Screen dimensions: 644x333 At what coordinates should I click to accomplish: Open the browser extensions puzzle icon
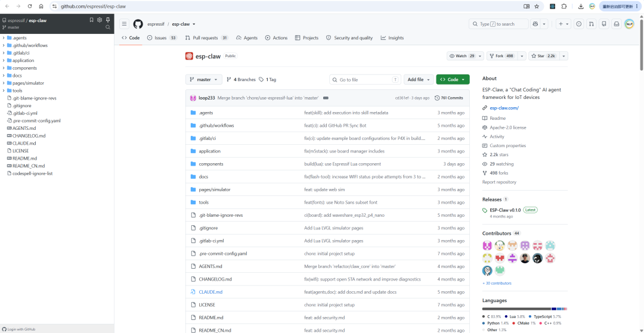564,6
